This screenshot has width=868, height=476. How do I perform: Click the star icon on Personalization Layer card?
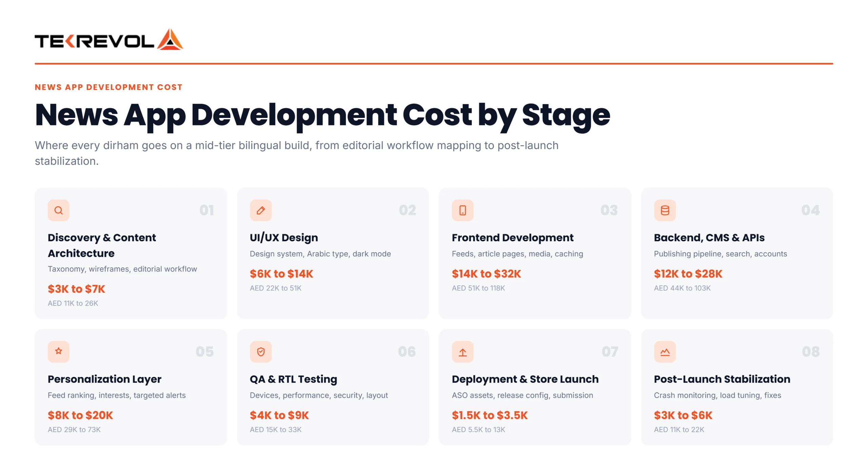pyautogui.click(x=58, y=351)
